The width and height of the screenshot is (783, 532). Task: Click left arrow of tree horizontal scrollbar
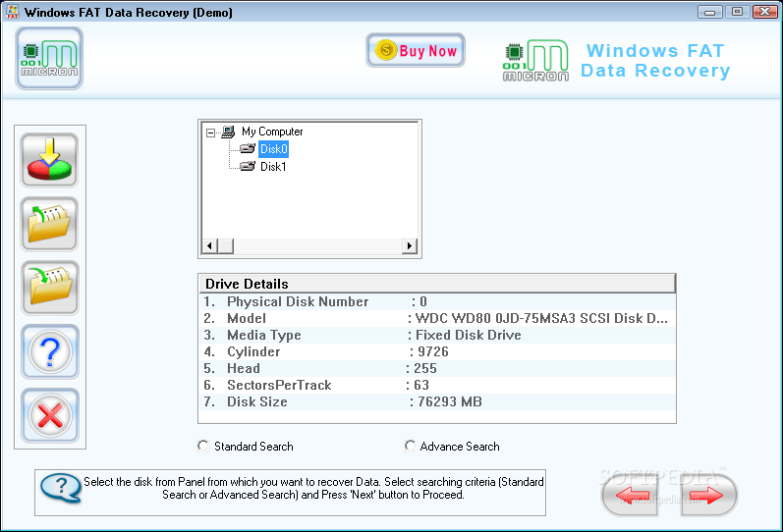pyautogui.click(x=209, y=245)
